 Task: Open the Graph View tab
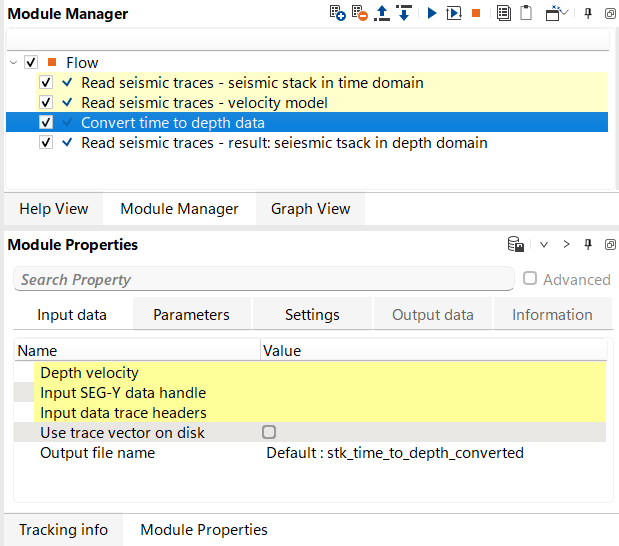click(310, 208)
